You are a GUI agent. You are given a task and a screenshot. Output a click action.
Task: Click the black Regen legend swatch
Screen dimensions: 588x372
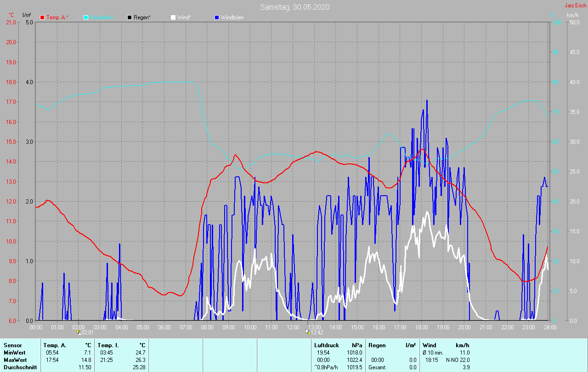(130, 17)
